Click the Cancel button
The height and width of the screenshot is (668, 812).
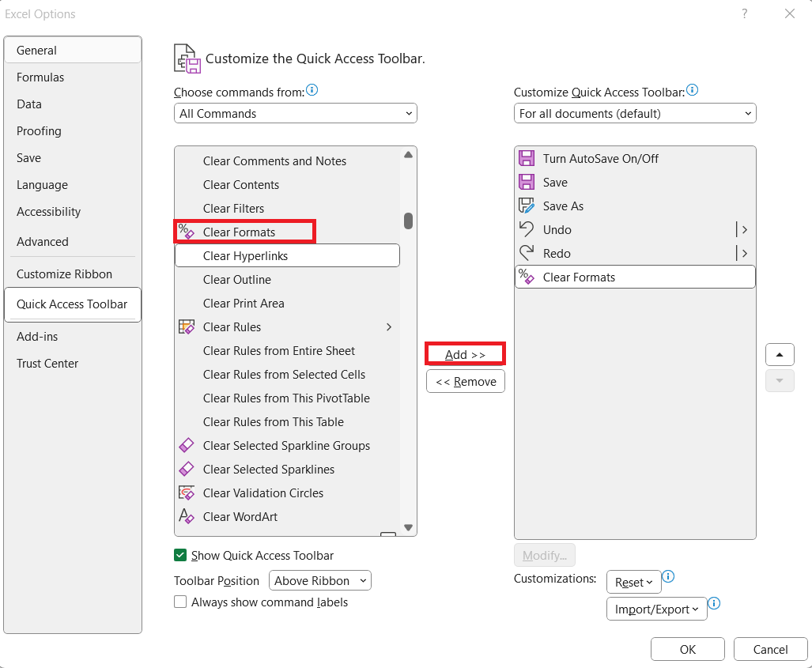coord(771,649)
